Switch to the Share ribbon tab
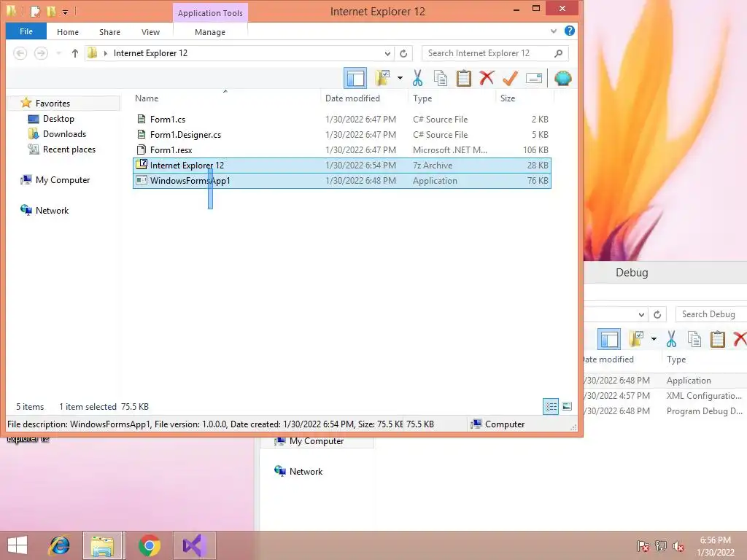Viewport: 747px width, 560px height. click(109, 32)
